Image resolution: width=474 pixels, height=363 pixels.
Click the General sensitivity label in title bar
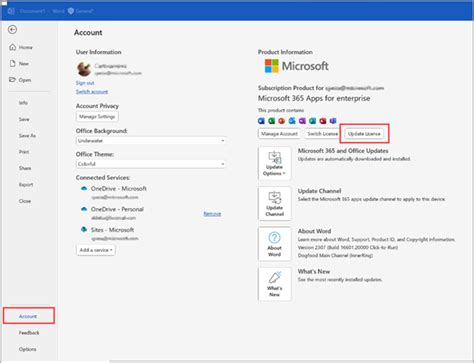click(x=80, y=11)
